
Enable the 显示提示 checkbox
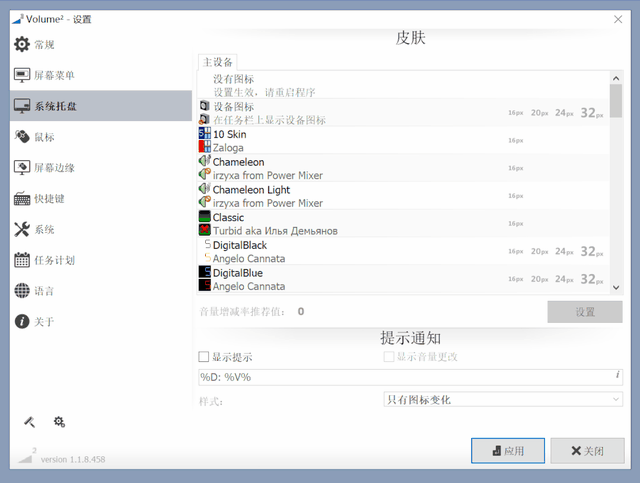[204, 357]
